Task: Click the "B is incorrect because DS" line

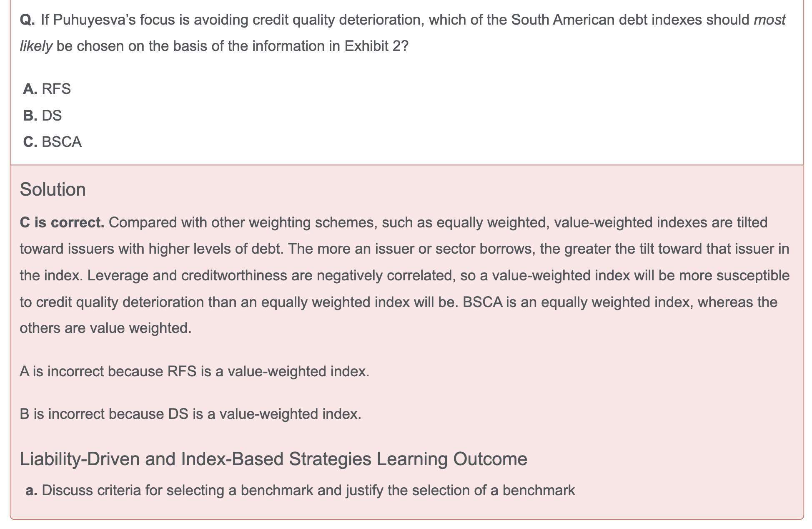Action: tap(190, 414)
